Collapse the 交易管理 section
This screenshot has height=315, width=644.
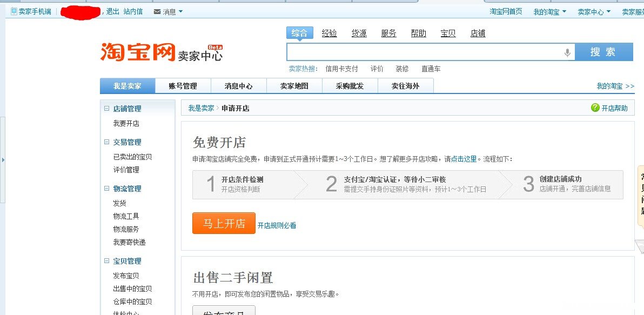[x=107, y=142]
